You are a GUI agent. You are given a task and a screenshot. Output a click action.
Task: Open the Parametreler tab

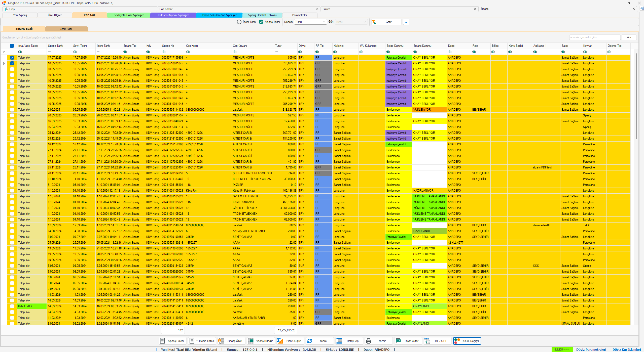click(300, 15)
